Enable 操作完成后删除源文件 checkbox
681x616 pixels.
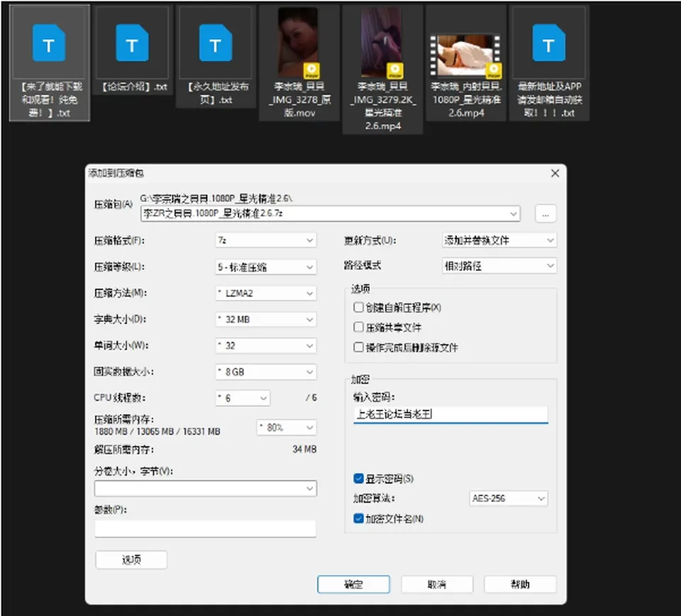pos(358,347)
